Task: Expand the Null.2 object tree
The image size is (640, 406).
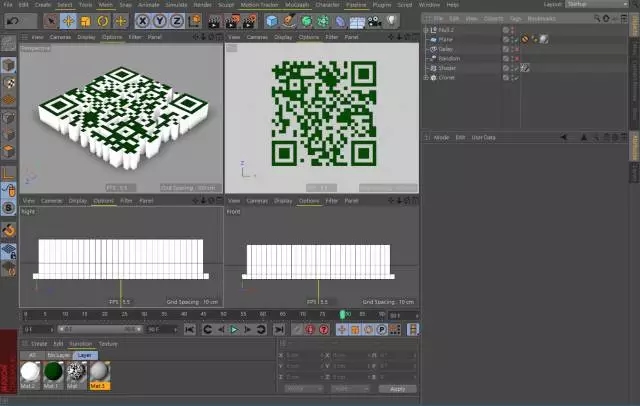Action: (x=426, y=30)
